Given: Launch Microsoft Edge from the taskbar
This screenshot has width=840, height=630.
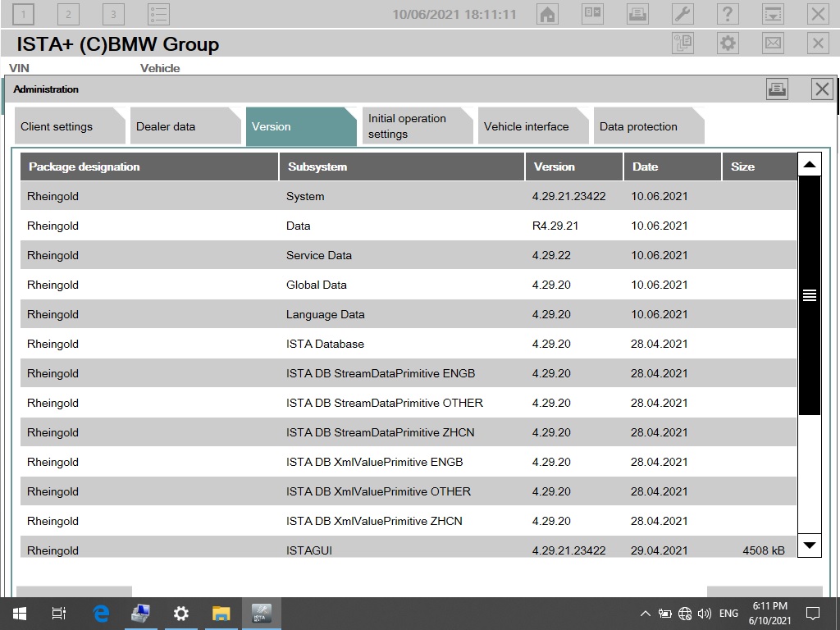Looking at the screenshot, I should pos(101,614).
